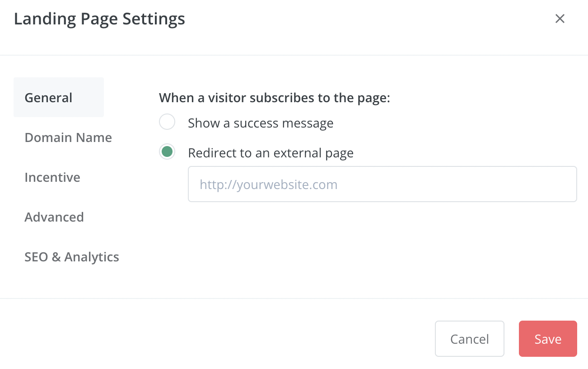The image size is (588, 369).
Task: Open Domain Name configuration from the sidebar
Action: tap(68, 137)
